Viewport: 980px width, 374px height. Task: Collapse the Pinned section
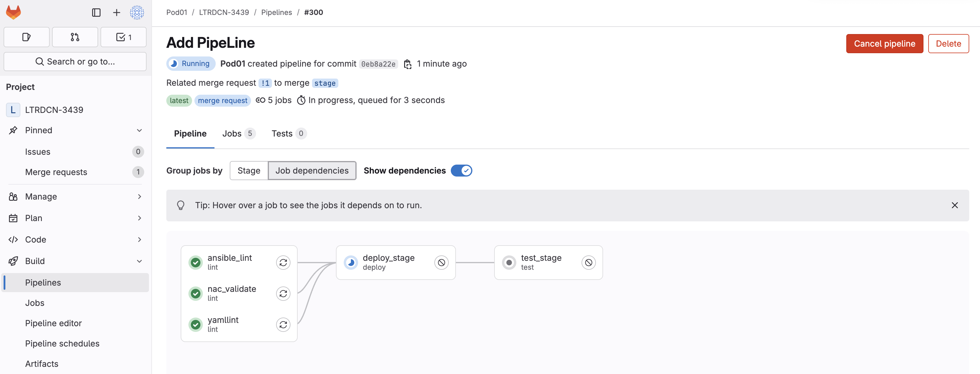tap(139, 130)
